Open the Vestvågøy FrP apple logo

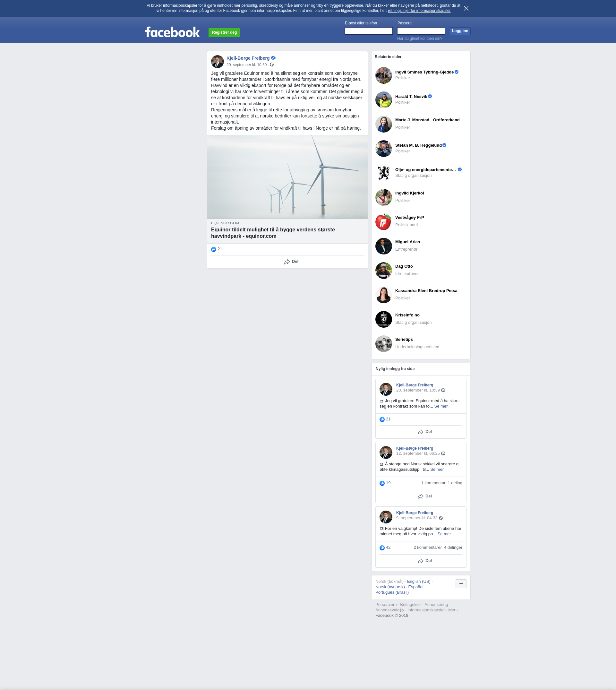(x=383, y=222)
